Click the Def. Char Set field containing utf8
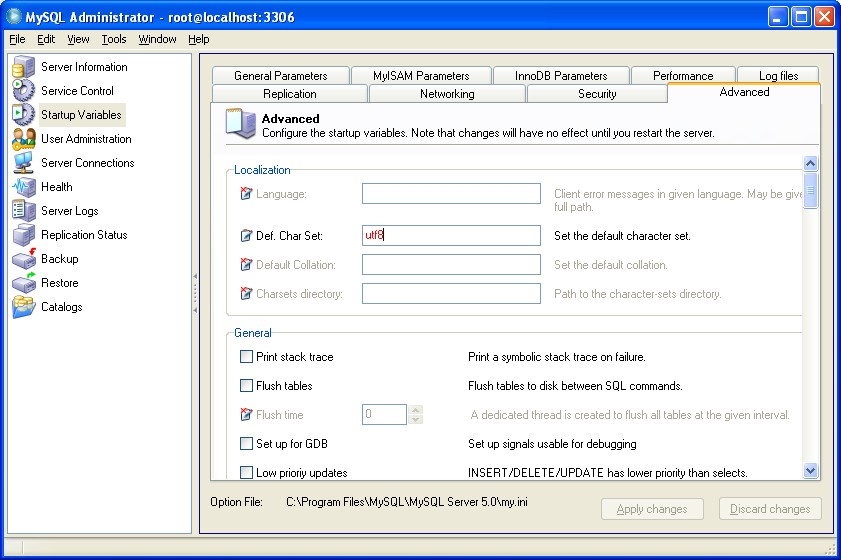This screenshot has width=841, height=560. pos(451,235)
